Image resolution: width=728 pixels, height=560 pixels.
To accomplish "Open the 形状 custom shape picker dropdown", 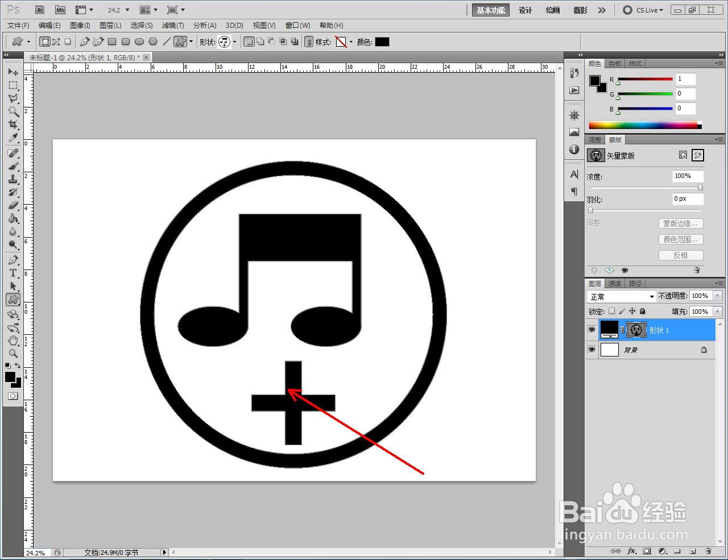I will pos(234,42).
